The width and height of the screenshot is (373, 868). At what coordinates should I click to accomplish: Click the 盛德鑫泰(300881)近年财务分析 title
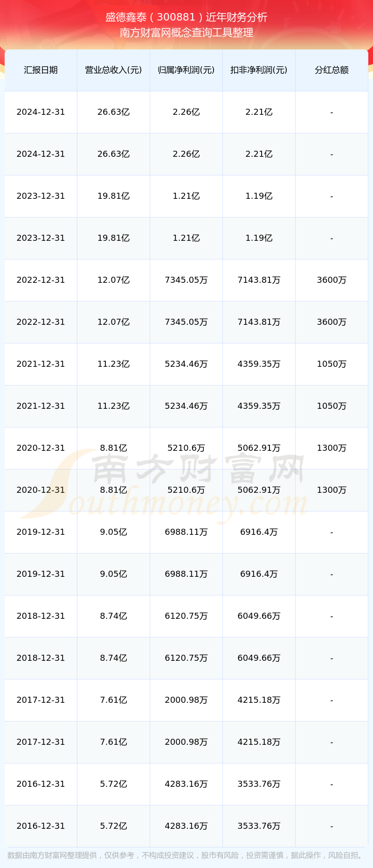186,17
